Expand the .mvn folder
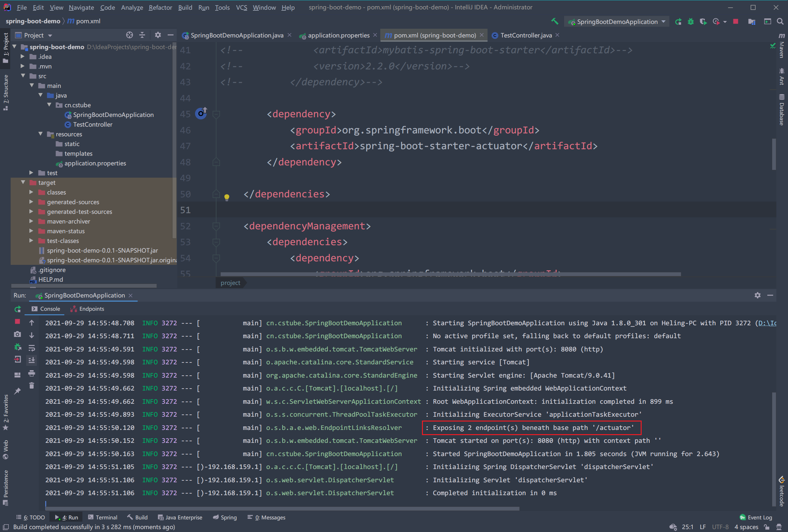Image resolution: width=788 pixels, height=532 pixels. pos(23,66)
